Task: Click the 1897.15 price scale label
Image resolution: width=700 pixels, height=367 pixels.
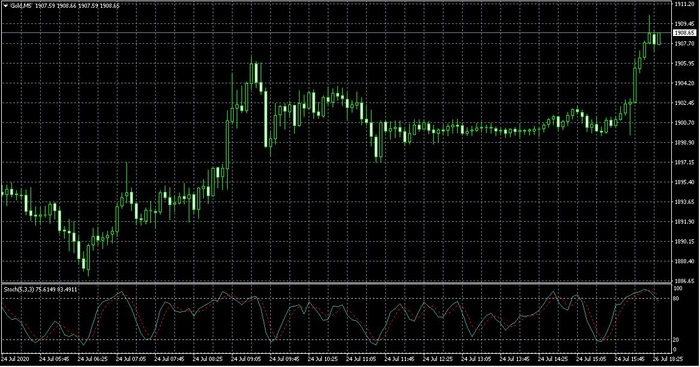Action: (x=684, y=162)
